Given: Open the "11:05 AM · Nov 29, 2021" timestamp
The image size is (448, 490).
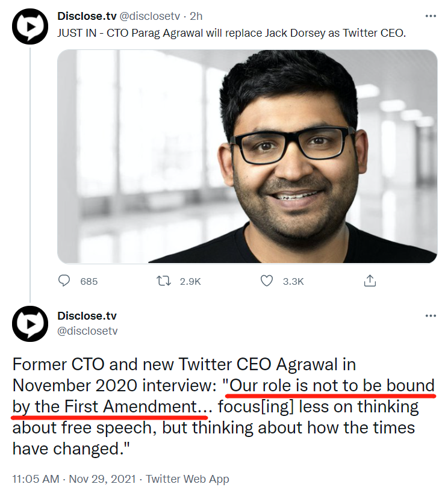Looking at the screenshot, I should pos(75,479).
